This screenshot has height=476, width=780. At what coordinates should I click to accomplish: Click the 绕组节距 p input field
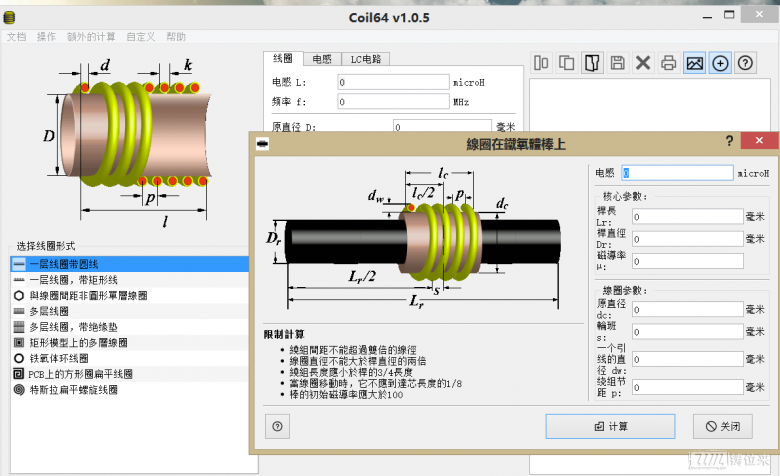688,387
